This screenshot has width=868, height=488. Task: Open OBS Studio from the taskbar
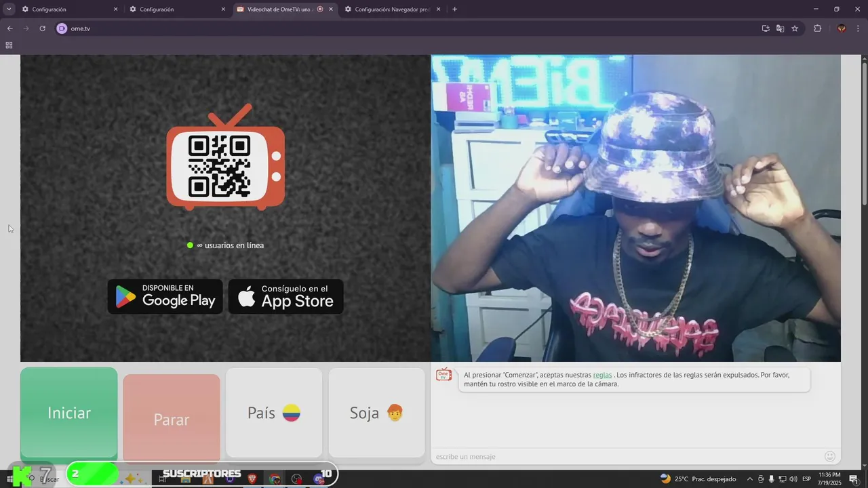pos(296,479)
